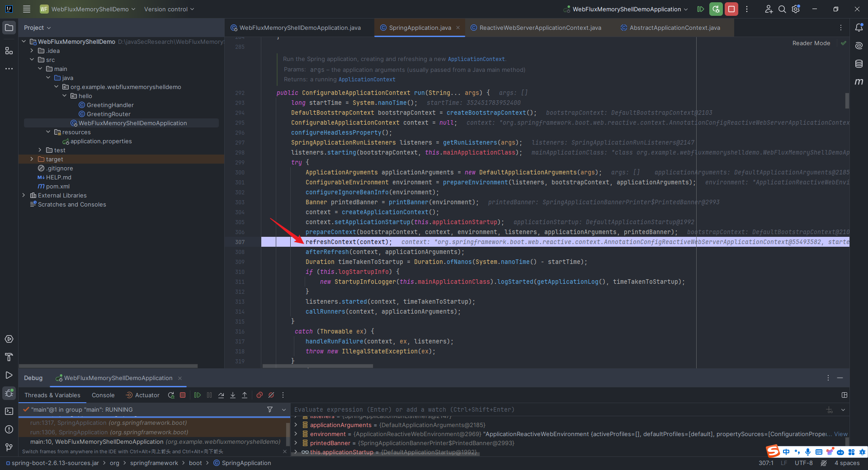Click Step Into in Debug toolbar

(x=233, y=395)
